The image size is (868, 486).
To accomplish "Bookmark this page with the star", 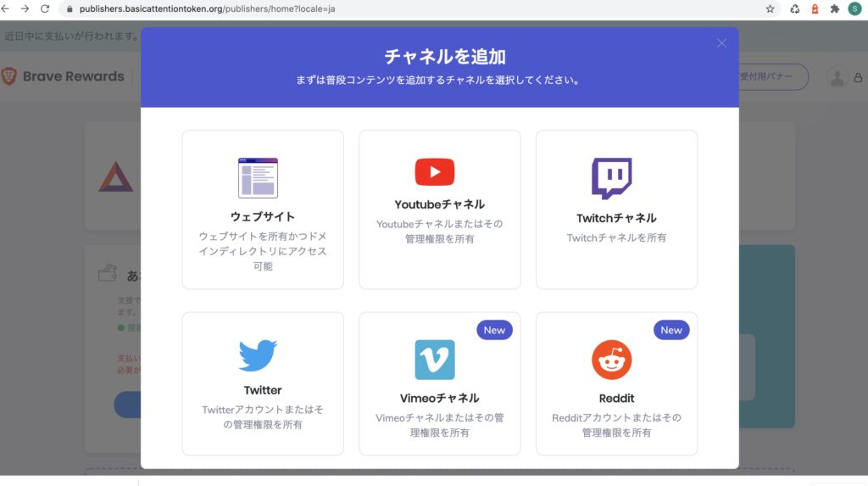I will 770,8.
